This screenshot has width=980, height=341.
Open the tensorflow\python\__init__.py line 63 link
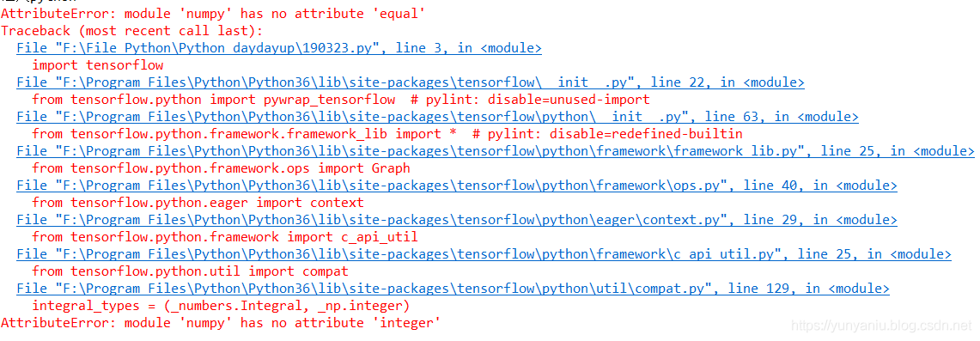[x=437, y=117]
